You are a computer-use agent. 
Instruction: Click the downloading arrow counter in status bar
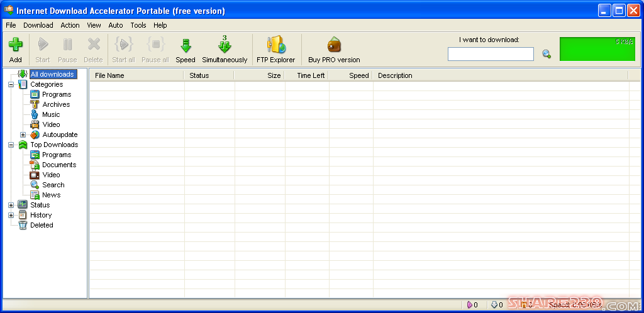click(497, 305)
